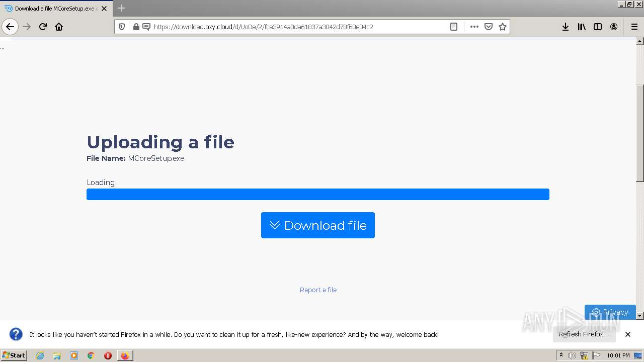
Task: Open the library of bookmarks and history
Action: tap(582, 27)
